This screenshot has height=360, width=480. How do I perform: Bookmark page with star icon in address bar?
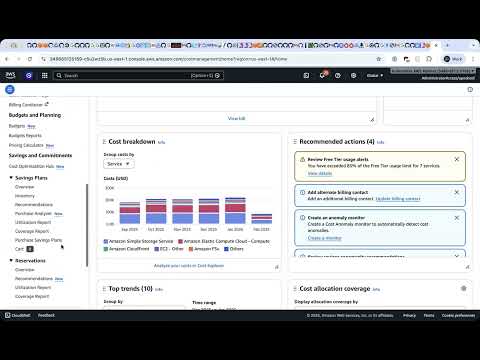click(x=378, y=59)
